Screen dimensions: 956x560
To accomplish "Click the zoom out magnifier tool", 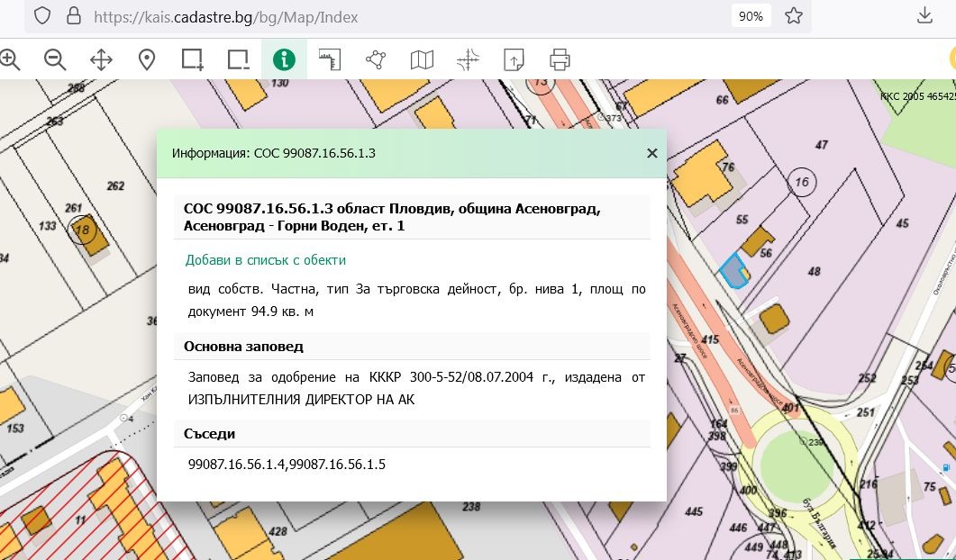I will pos(55,60).
